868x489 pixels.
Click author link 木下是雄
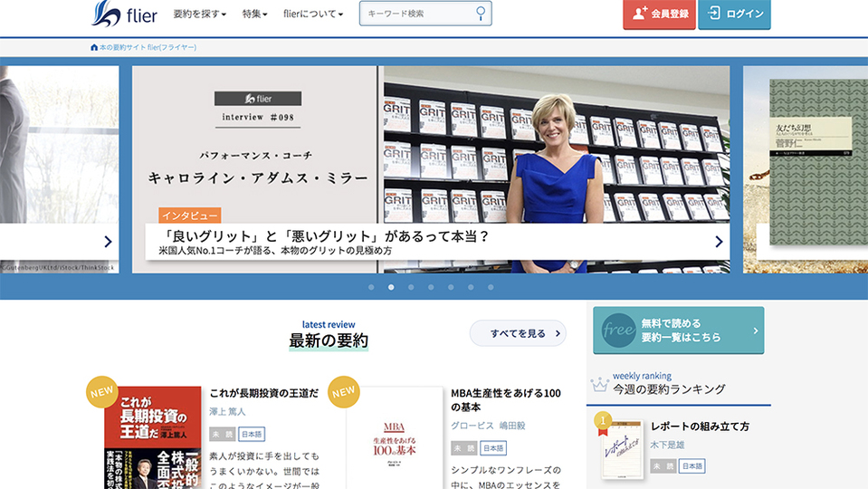667,445
